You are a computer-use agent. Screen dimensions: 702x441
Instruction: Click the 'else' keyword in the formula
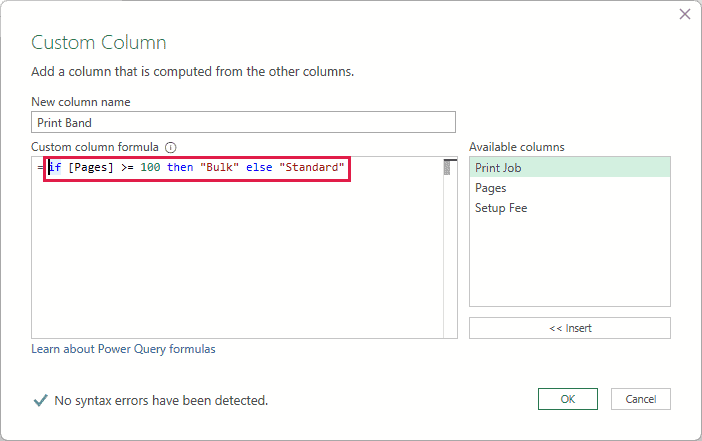(259, 167)
